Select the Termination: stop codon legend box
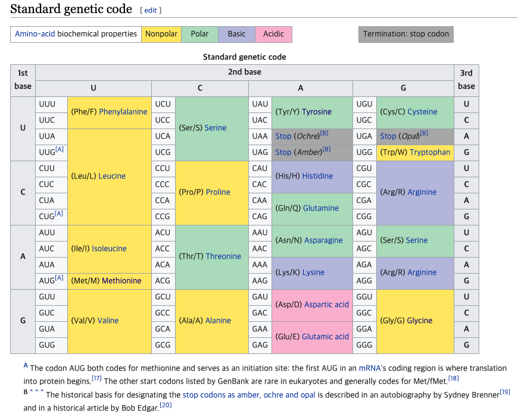Viewport: 518px width, 420px height. (406, 34)
